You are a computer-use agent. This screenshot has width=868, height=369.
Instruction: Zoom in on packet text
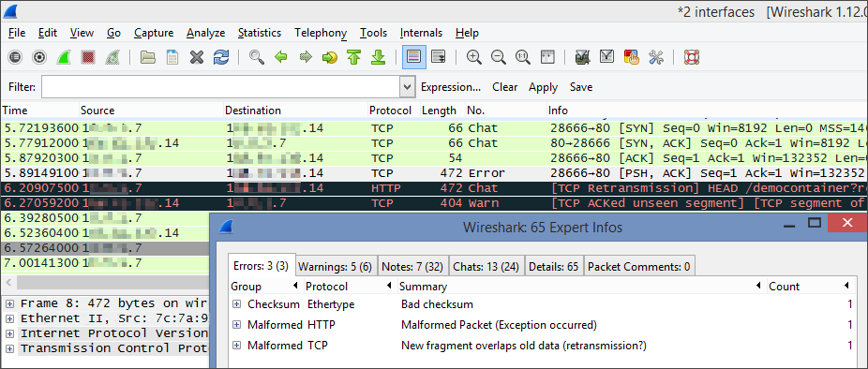coord(474,57)
